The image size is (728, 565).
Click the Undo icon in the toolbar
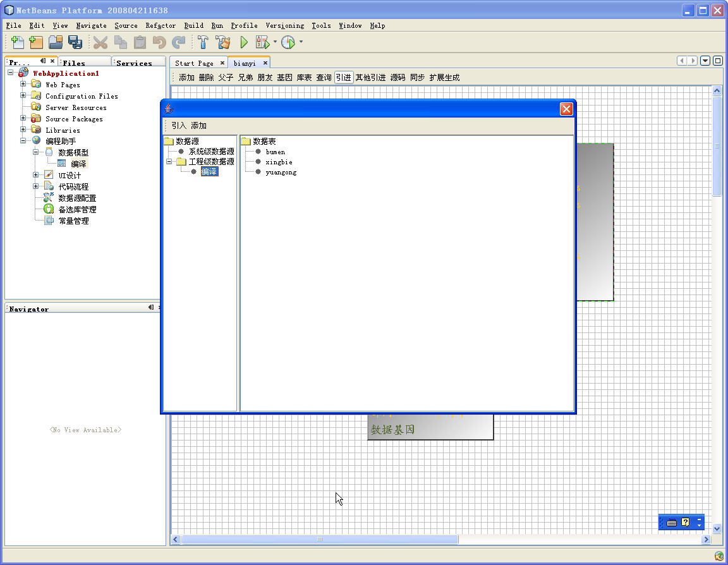click(161, 42)
